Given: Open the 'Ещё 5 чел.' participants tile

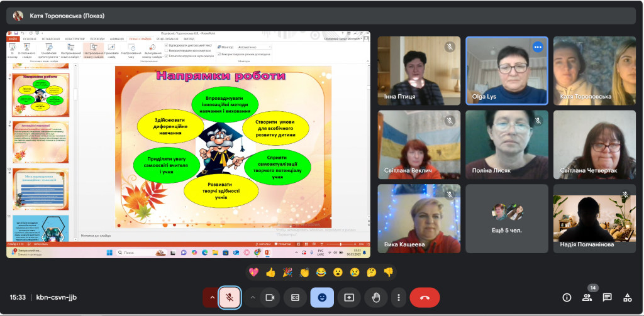Looking at the screenshot, I should (x=507, y=219).
